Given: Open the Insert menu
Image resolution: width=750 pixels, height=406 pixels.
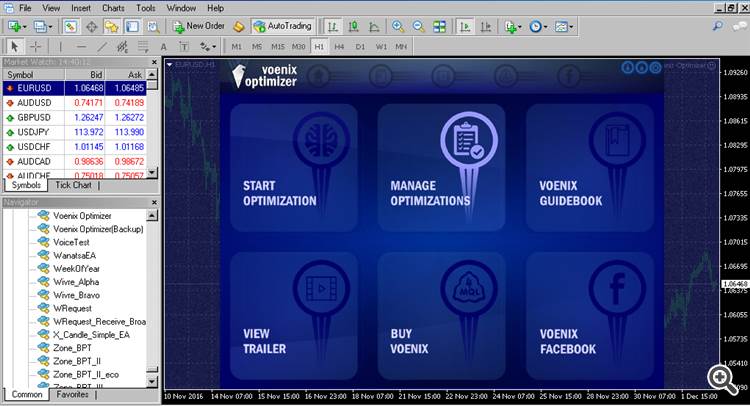Looking at the screenshot, I should 81,8.
